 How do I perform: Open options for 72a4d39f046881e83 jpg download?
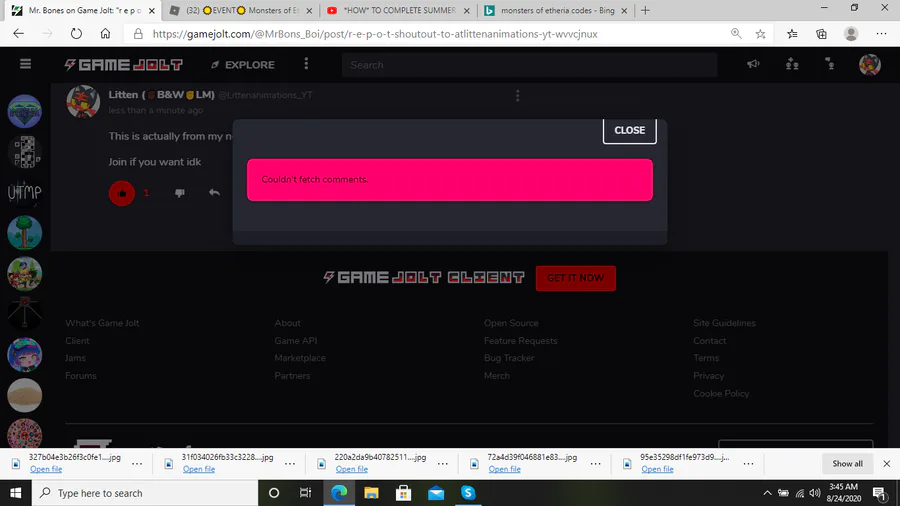pyautogui.click(x=596, y=464)
